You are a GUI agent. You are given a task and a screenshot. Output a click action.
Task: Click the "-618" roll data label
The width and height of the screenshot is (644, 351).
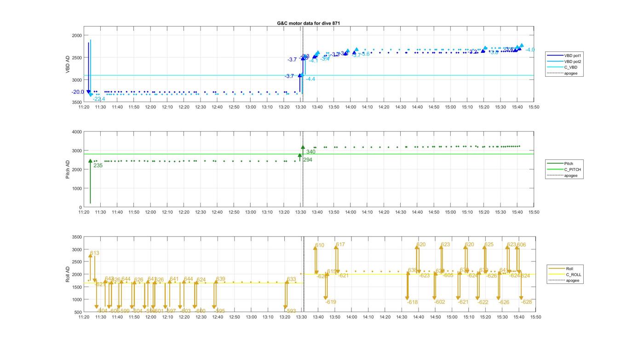click(412, 302)
